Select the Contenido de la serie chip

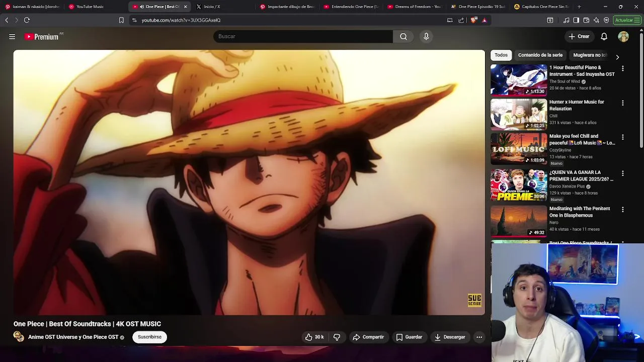[540, 55]
